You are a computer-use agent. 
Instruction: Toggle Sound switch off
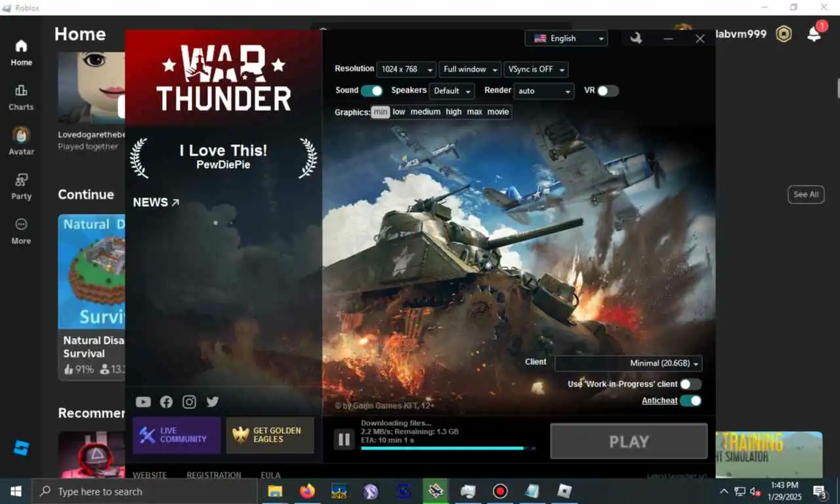(x=371, y=91)
